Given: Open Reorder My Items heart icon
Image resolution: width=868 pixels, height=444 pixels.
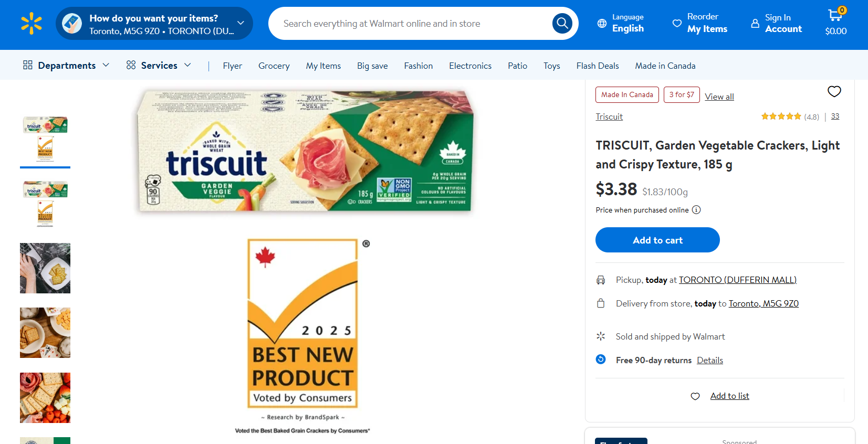Looking at the screenshot, I should pos(677,23).
